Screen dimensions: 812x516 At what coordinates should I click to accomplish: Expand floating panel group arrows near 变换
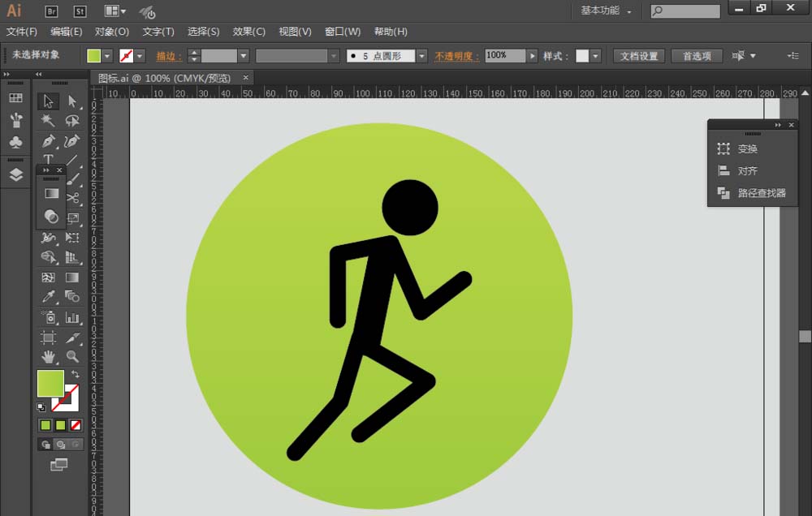click(x=778, y=125)
